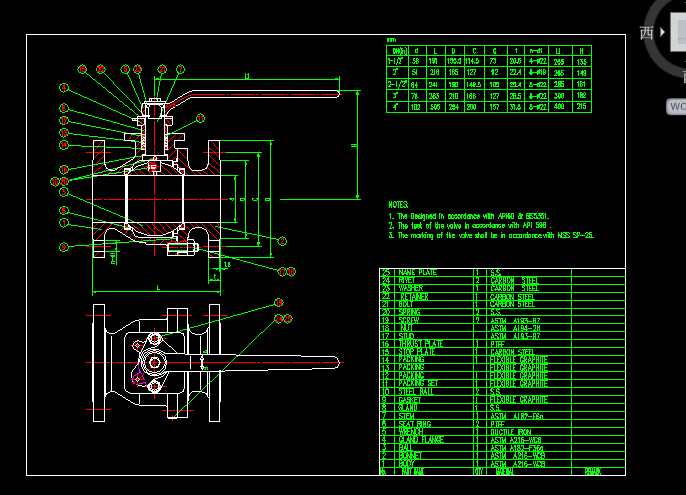Select the THRUST PLATE entry in parts list
686x495 pixels.
420,344
